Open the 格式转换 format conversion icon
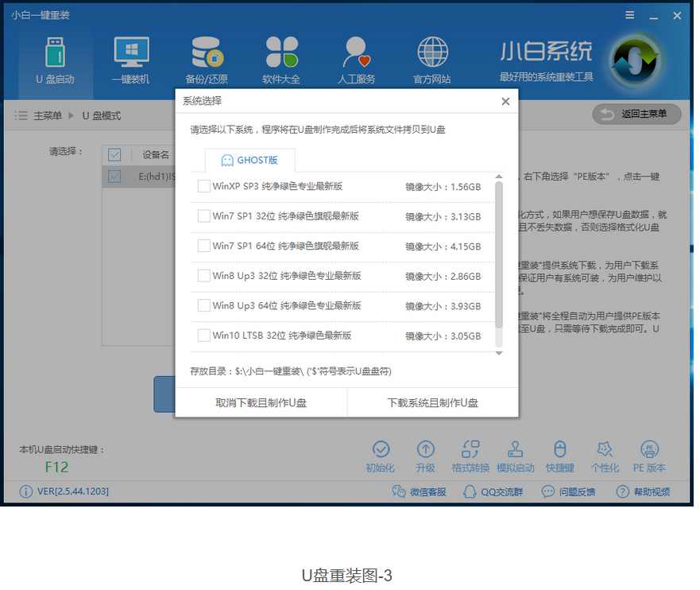The height and width of the screenshot is (590, 700). [470, 451]
